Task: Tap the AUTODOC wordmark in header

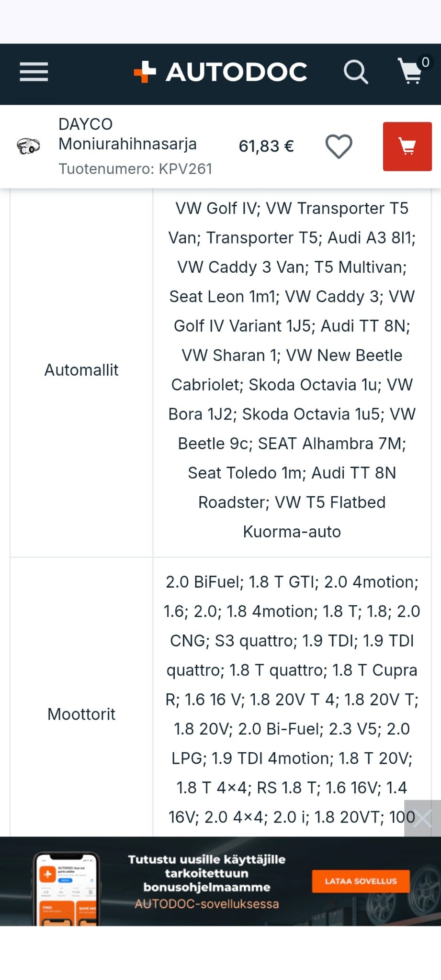Action: click(237, 72)
